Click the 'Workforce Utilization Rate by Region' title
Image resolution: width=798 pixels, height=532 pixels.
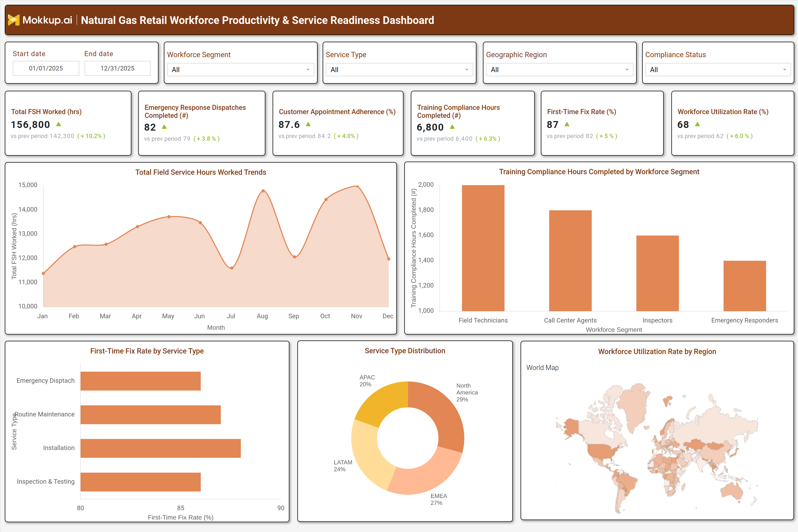click(657, 351)
